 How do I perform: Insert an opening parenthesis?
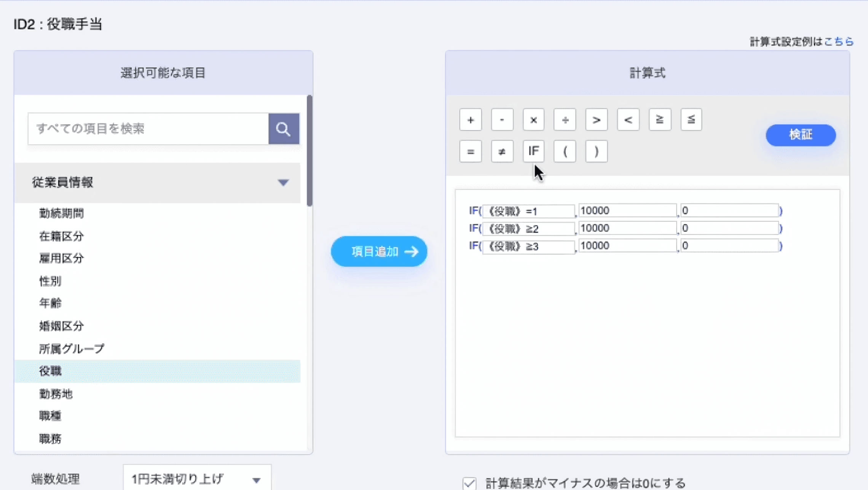click(x=565, y=151)
